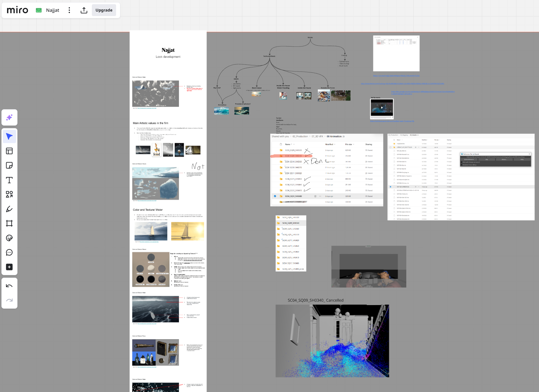
Task: Open the link below the spreadsheet thumbnail
Action: pos(396,76)
